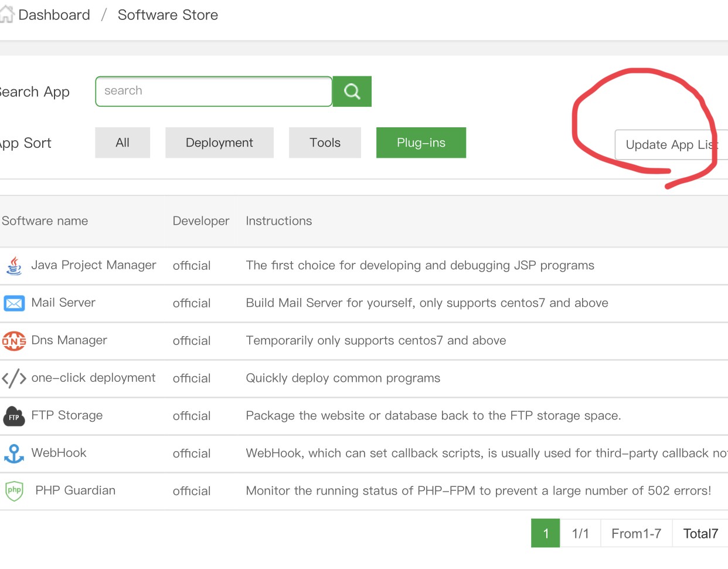The width and height of the screenshot is (728, 569).
Task: Click the Java Project Manager coffee cup icon
Action: click(14, 266)
